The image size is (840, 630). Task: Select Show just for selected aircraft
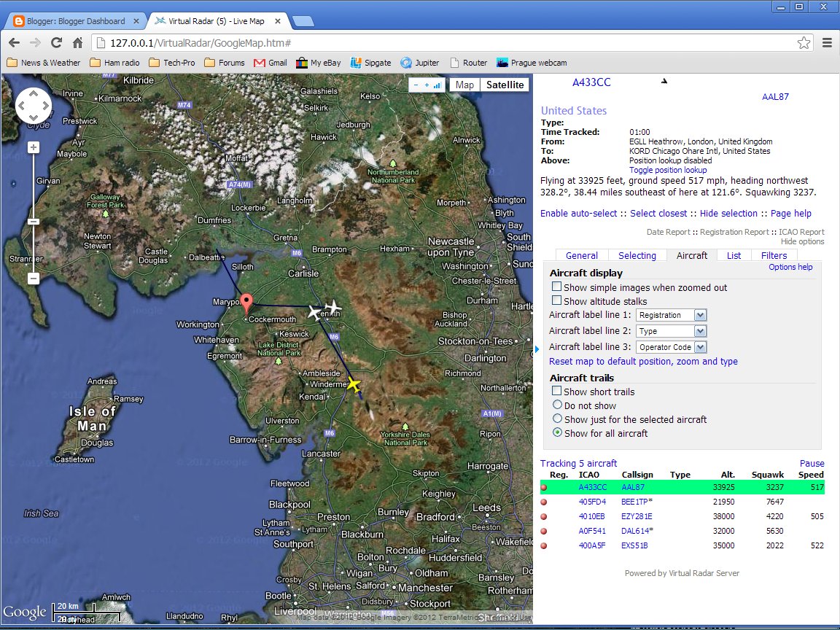[557, 419]
